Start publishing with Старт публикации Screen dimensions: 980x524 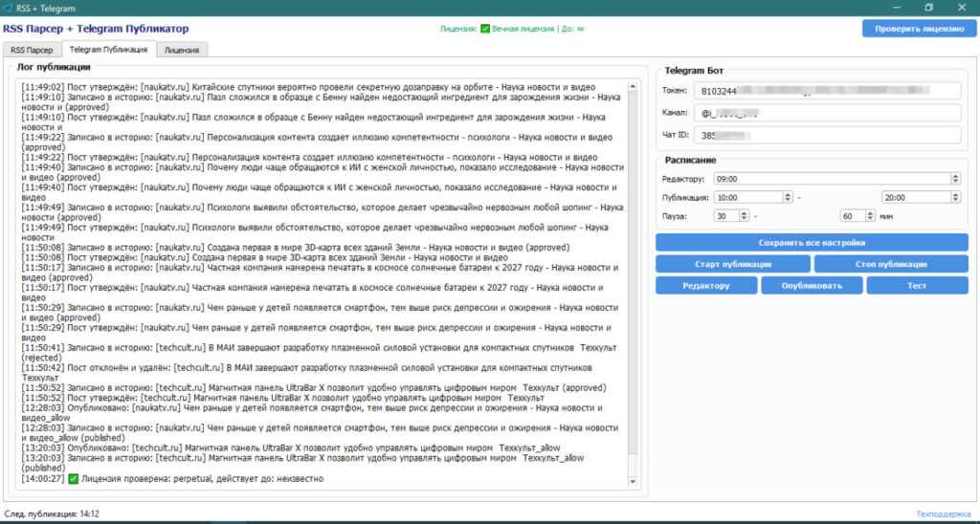732,264
